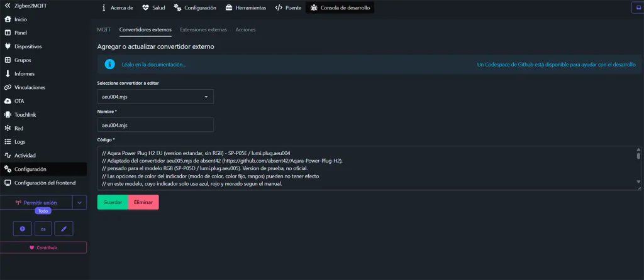This screenshot has width=644, height=280.
Task: Switch to MQTT subtab
Action: tap(104, 30)
